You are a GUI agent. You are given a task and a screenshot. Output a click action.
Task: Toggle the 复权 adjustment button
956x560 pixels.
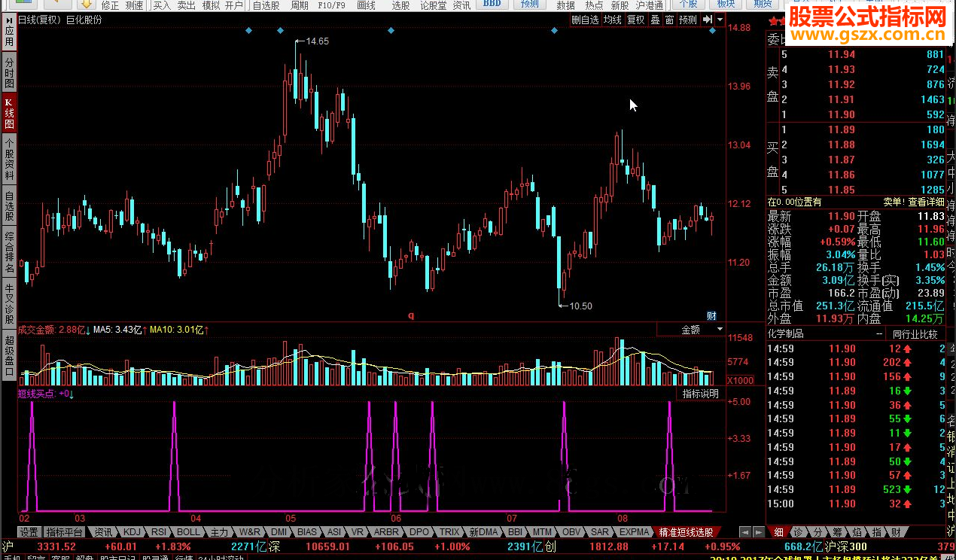coord(636,20)
